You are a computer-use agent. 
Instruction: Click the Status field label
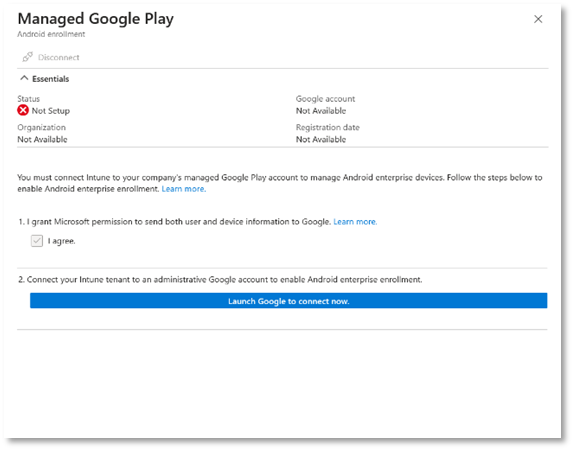coord(29,99)
